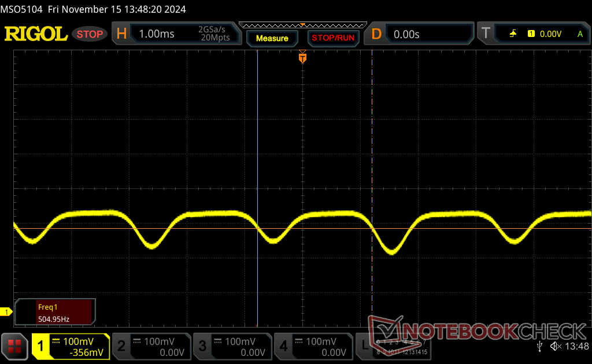Click the waveform memory overview bar
The height and width of the screenshot is (364, 592).
pyautogui.click(x=303, y=25)
